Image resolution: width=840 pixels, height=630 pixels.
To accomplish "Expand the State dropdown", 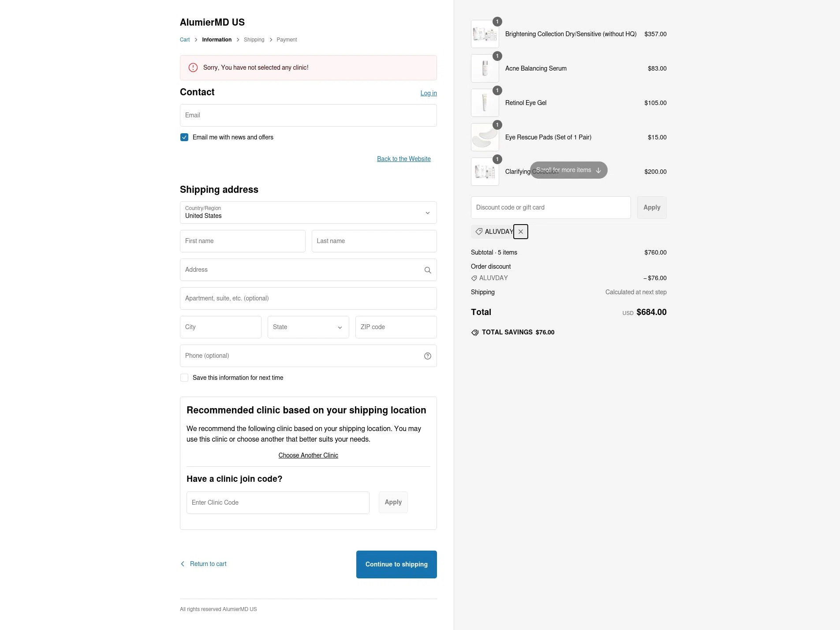I will [x=308, y=327].
